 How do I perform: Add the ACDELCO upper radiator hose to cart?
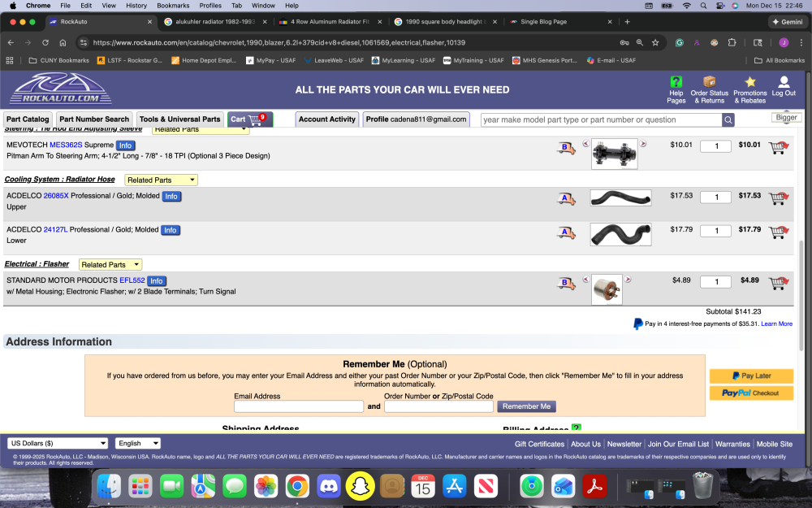(x=778, y=197)
